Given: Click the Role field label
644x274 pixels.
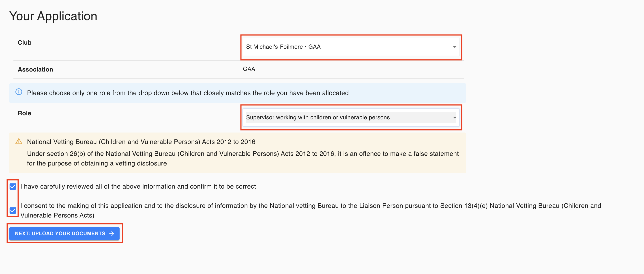Looking at the screenshot, I should 24,113.
